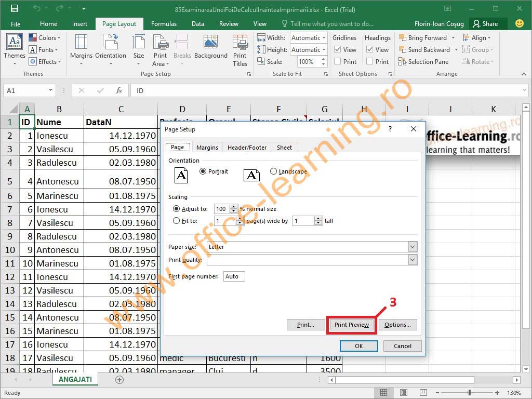Switch to the Header/Footer tab
The width and height of the screenshot is (532, 399).
coord(247,147)
